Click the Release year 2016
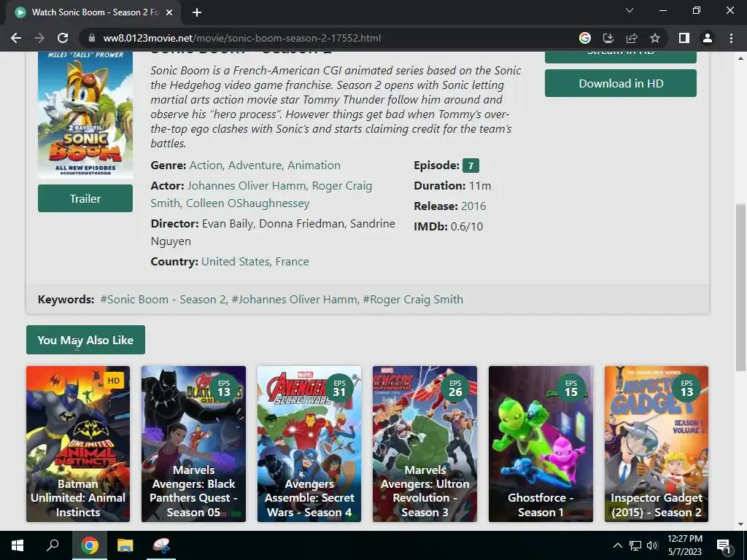 (x=473, y=206)
